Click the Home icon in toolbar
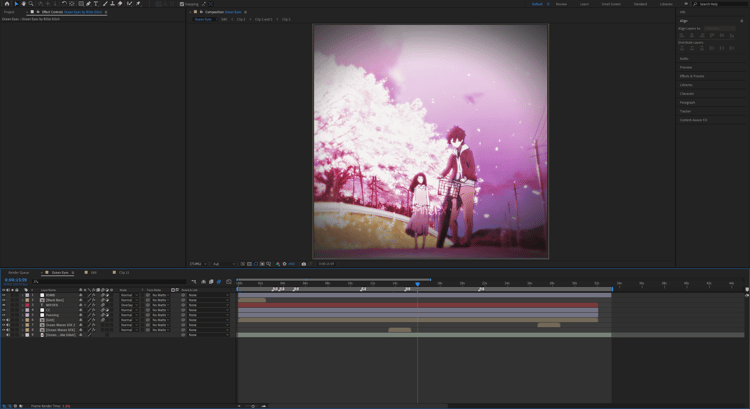The image size is (750, 409). [7, 4]
